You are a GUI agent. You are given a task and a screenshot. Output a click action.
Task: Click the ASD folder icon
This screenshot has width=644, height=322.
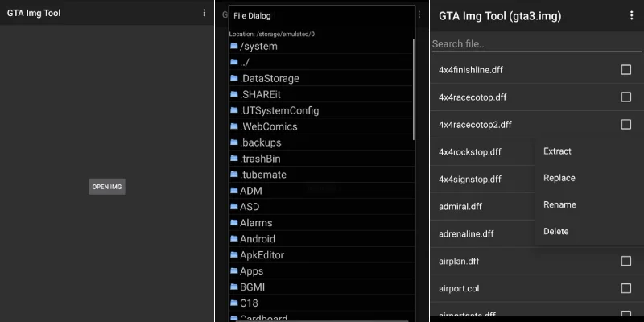[x=234, y=206]
